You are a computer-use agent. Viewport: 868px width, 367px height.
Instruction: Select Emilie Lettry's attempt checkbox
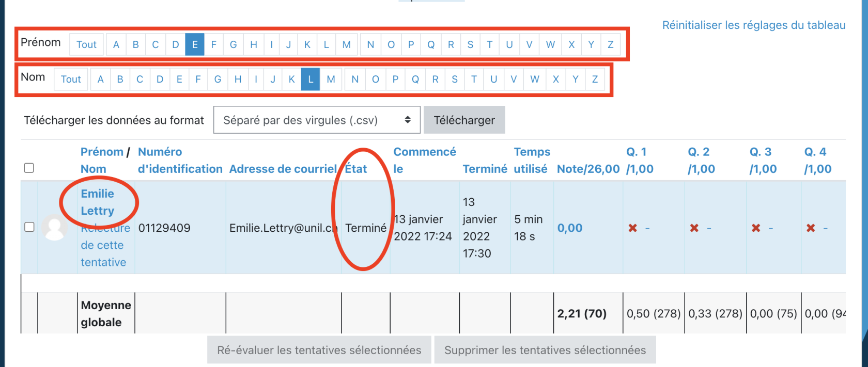[x=29, y=227]
